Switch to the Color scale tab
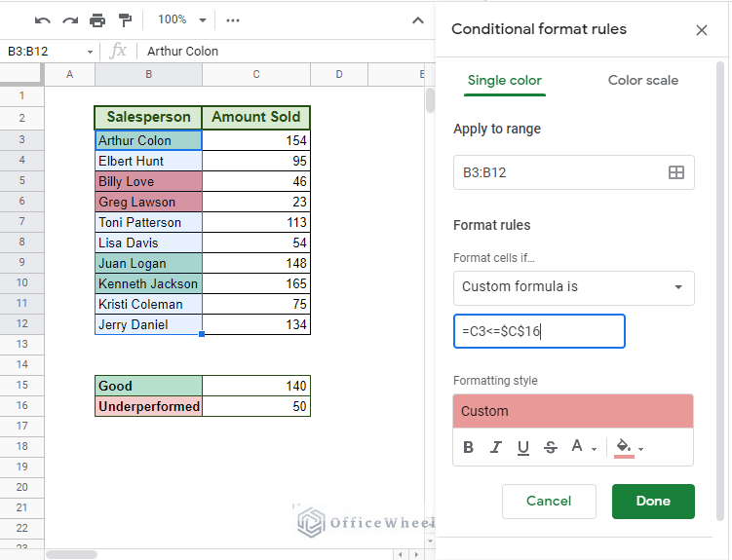The width and height of the screenshot is (732, 560). point(642,80)
